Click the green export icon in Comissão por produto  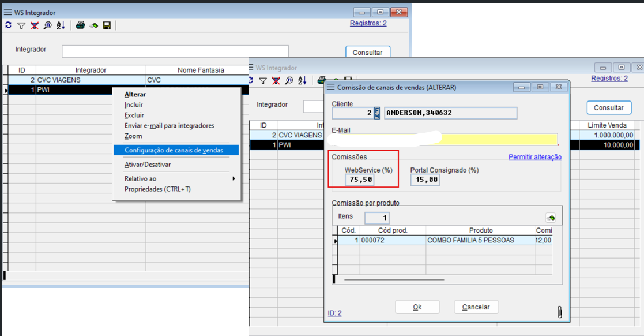(x=551, y=218)
